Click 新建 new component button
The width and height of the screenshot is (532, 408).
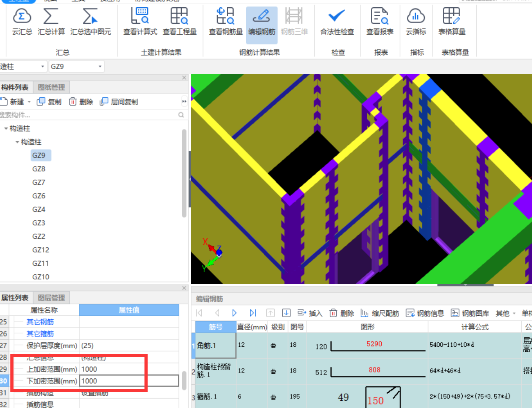point(13,102)
